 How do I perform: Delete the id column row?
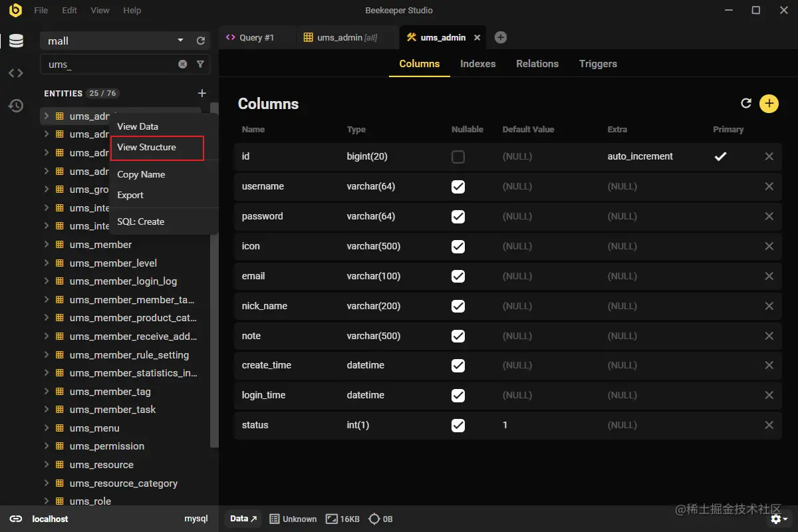click(x=769, y=156)
